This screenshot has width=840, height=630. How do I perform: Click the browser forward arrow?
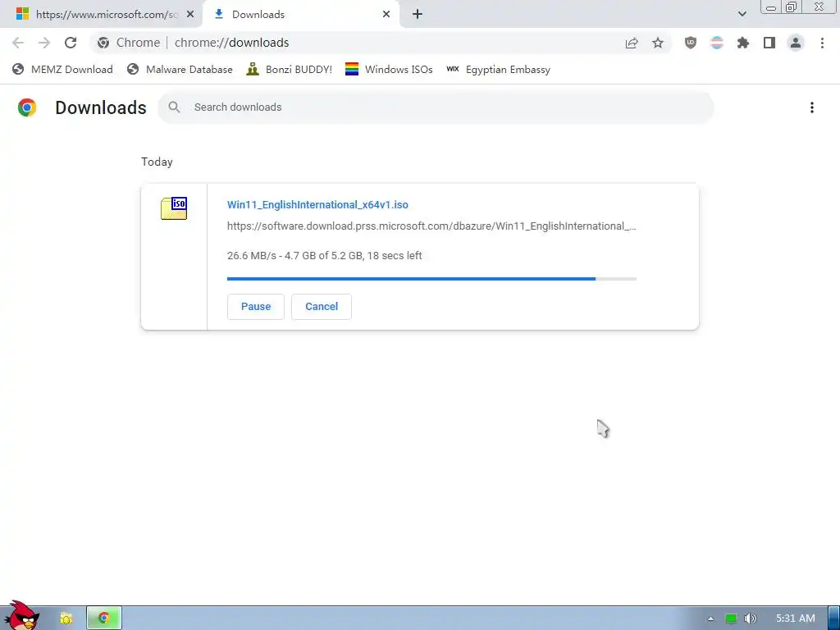(x=44, y=43)
